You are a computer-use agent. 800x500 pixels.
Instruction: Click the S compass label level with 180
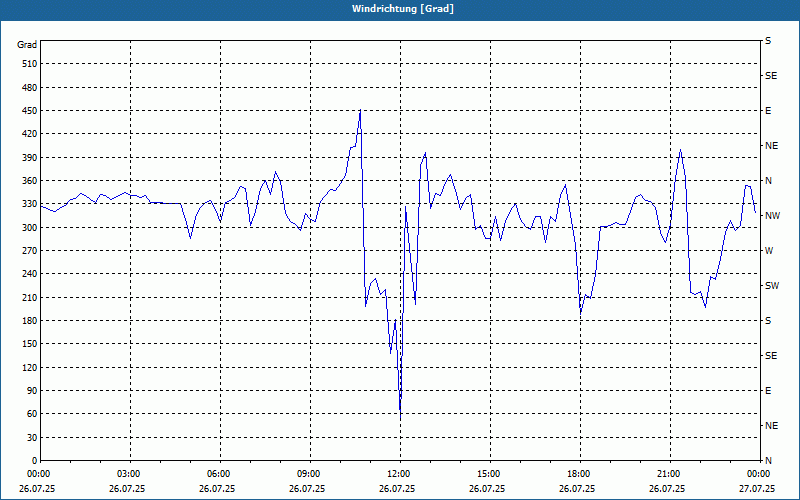click(768, 321)
